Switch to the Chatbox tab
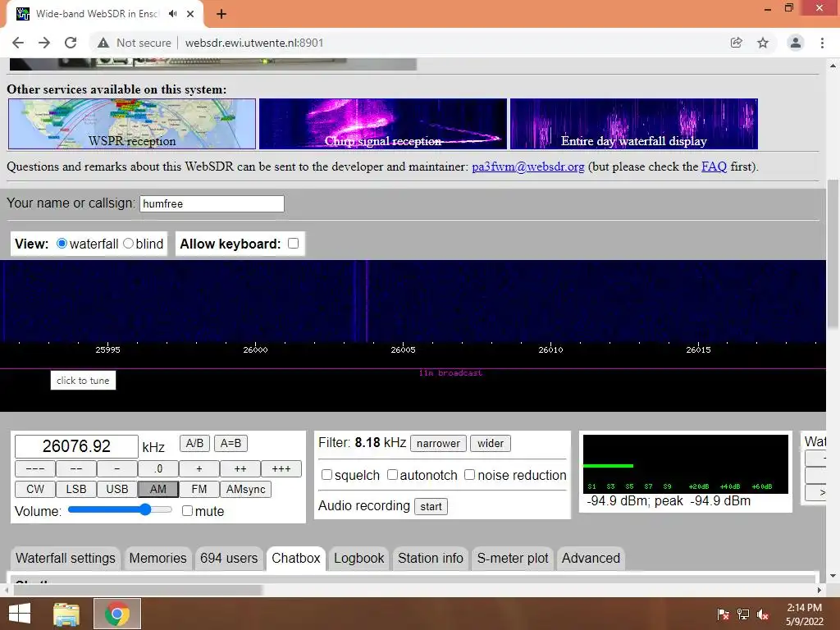The width and height of the screenshot is (840, 630). (x=295, y=558)
